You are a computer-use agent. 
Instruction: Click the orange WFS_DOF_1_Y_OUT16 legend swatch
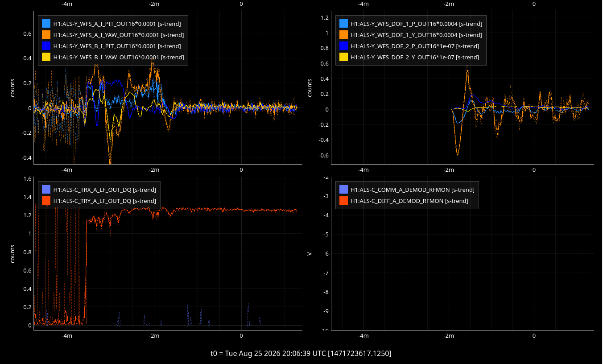click(343, 34)
